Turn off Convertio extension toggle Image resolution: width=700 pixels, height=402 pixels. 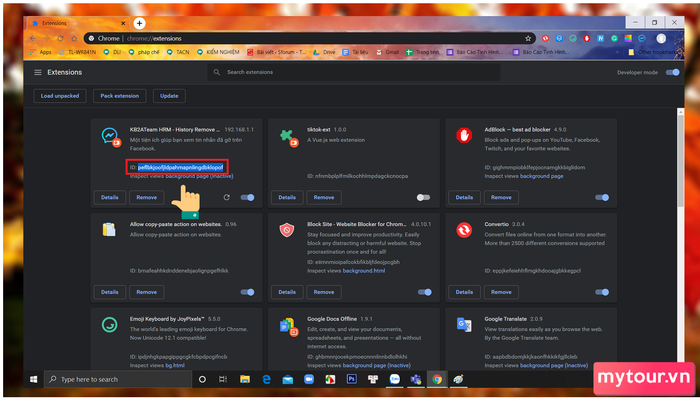602,292
